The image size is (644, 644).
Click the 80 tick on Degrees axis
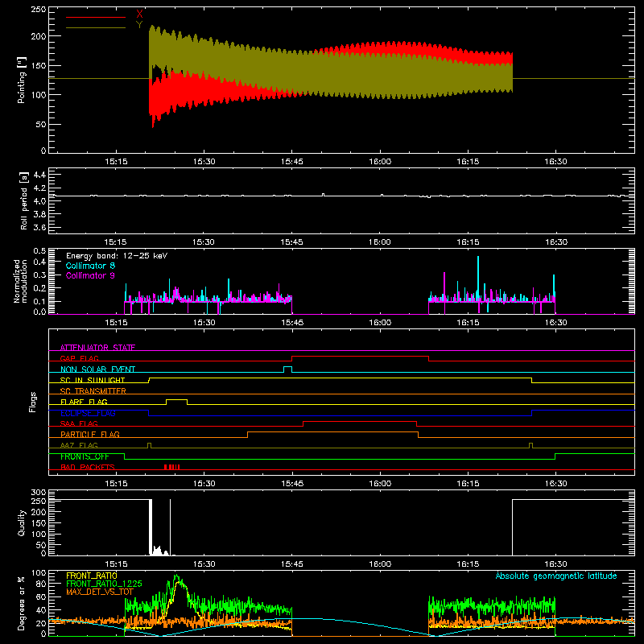tap(41, 584)
